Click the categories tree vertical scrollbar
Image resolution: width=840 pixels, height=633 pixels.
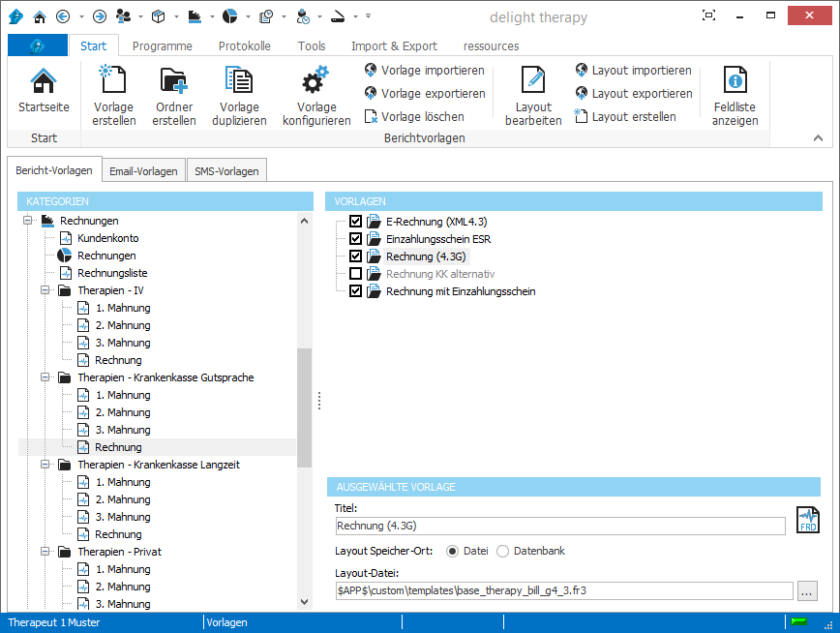(x=305, y=407)
